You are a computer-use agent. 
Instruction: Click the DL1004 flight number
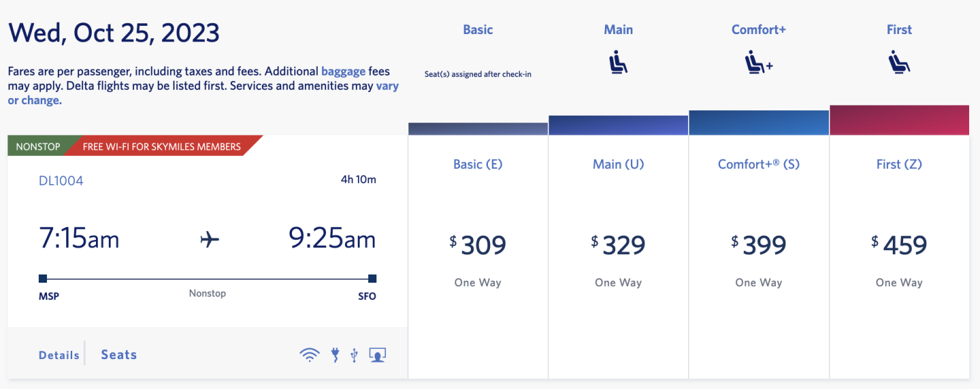point(61,181)
